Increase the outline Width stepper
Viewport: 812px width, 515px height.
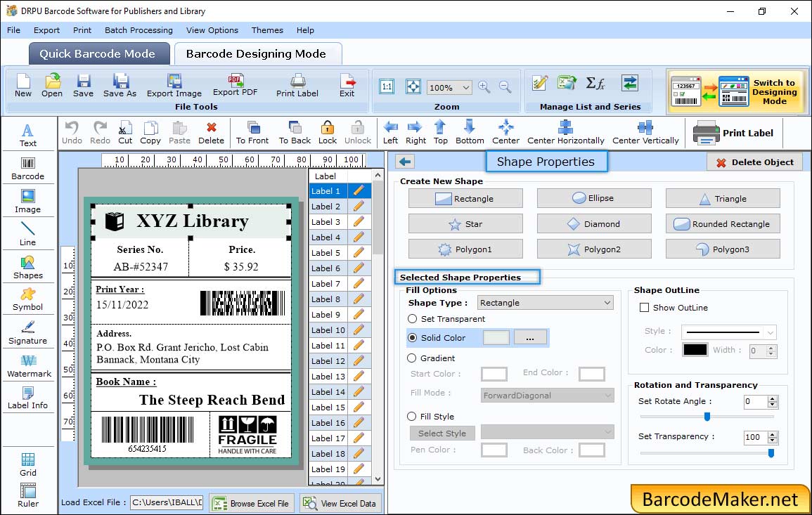[771, 348]
